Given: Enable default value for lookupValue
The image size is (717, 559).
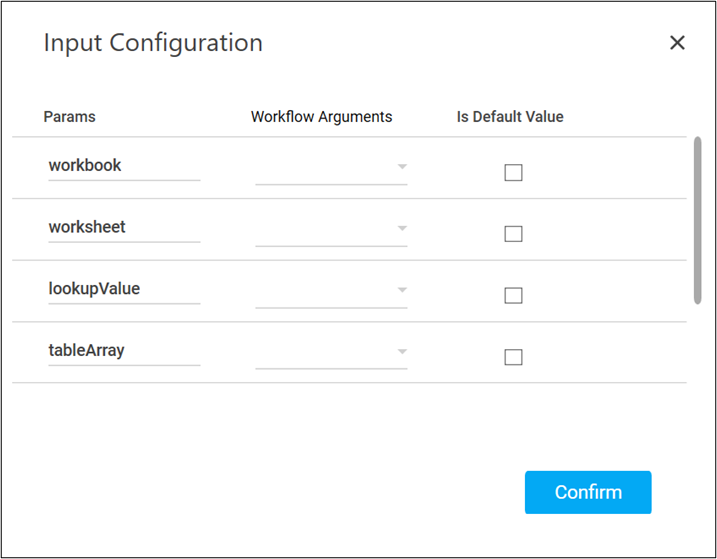Looking at the screenshot, I should 513,296.
